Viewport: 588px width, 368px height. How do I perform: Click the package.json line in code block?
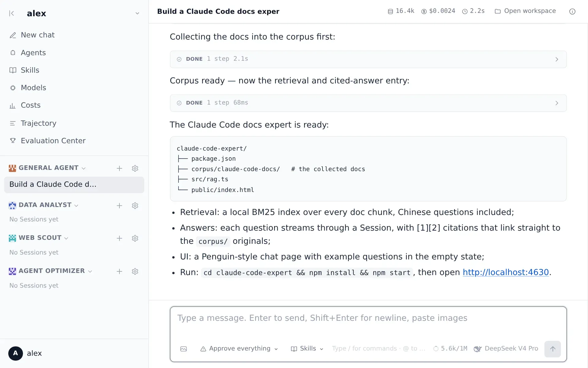coord(213,159)
